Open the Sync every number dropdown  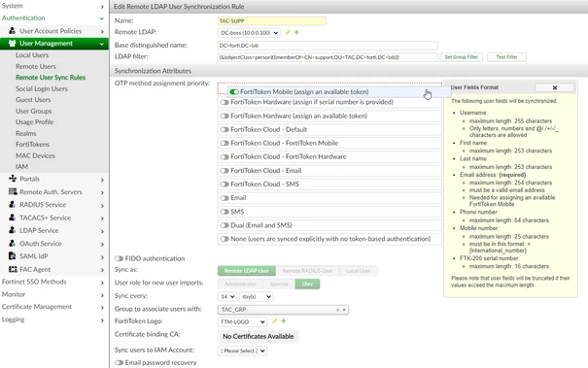tap(226, 296)
